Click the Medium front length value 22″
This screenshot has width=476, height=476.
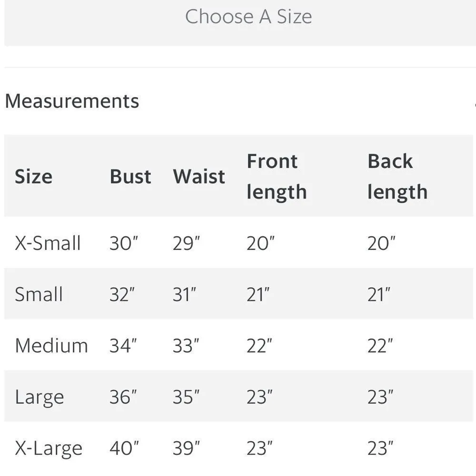[x=259, y=346]
